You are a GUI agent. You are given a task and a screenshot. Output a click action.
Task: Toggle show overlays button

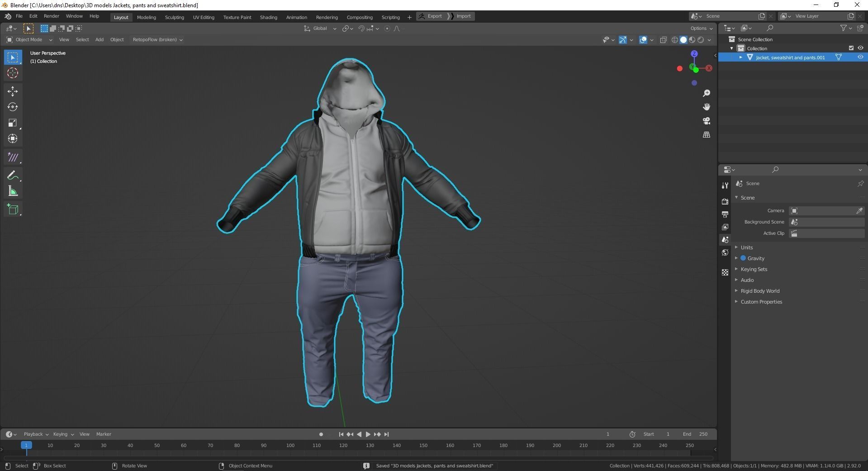point(643,40)
